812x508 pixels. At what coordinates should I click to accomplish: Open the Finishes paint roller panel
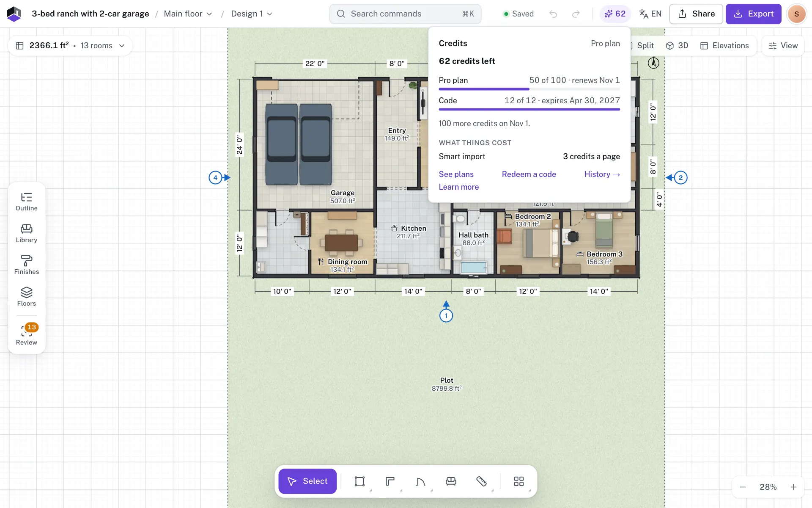26,265
